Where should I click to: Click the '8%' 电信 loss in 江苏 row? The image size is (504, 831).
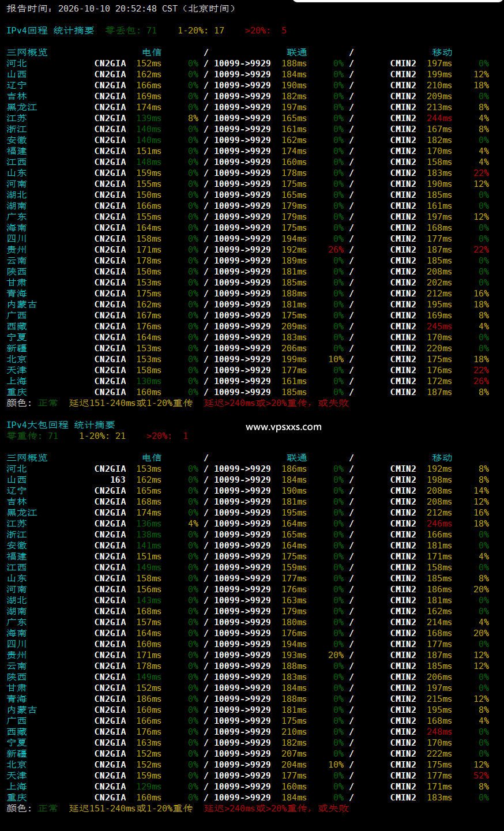[x=193, y=118]
